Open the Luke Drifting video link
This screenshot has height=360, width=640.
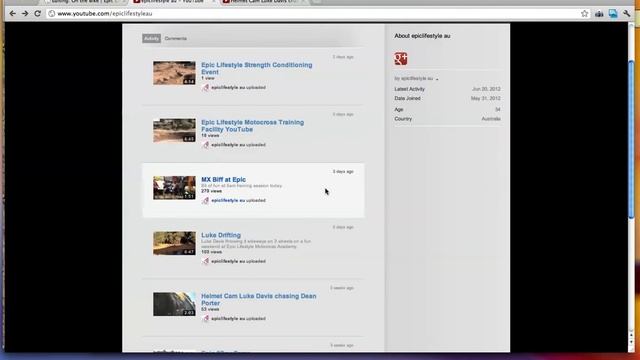(221, 235)
